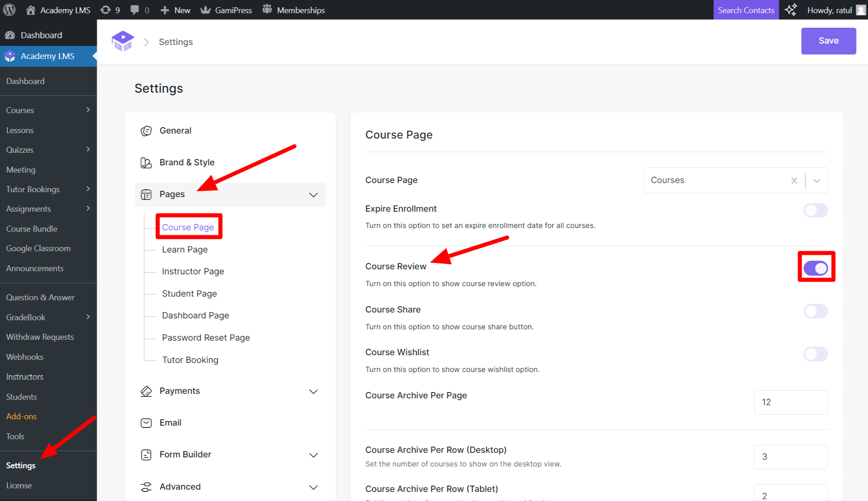
Task: Click the Academy LMS breadcrumb logo
Action: tap(123, 41)
